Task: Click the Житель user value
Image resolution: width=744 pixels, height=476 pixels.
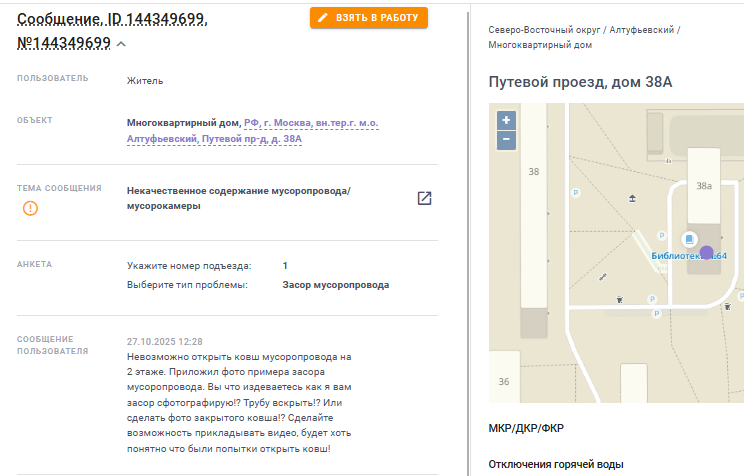Action: point(145,81)
